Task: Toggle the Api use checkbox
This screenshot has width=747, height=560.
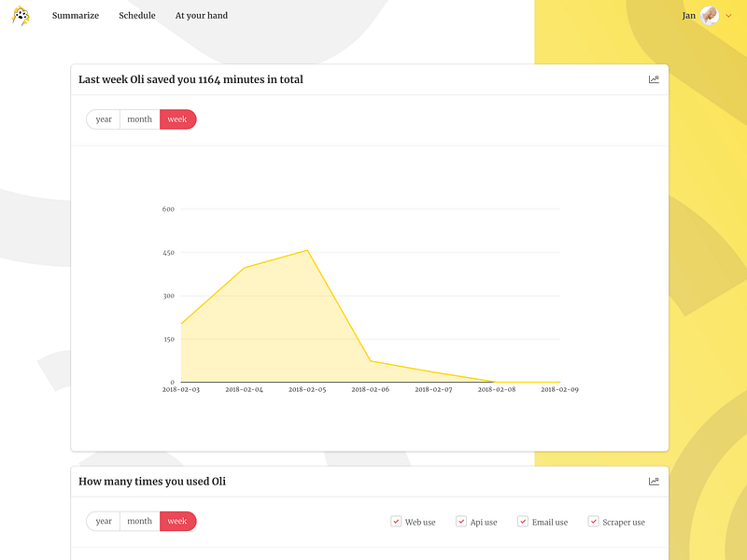Action: (460, 521)
